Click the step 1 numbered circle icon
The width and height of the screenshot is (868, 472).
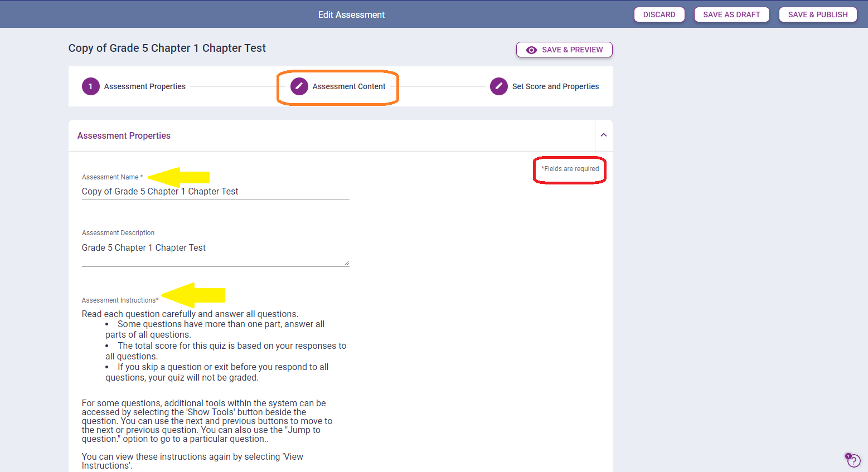point(90,86)
